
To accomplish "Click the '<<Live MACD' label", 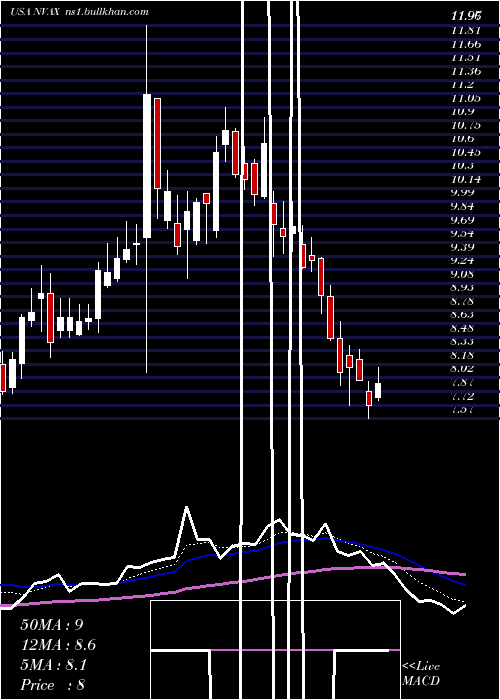I will click(x=421, y=674).
